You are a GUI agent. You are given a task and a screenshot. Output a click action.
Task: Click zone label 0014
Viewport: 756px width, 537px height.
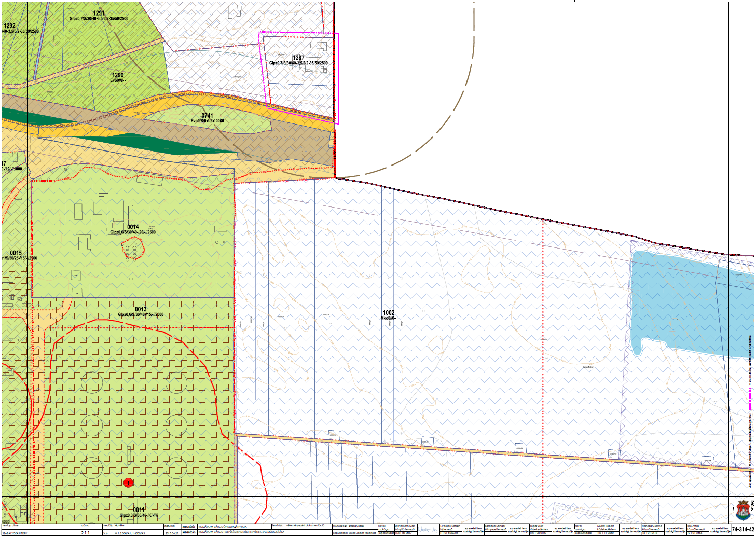[x=133, y=227]
